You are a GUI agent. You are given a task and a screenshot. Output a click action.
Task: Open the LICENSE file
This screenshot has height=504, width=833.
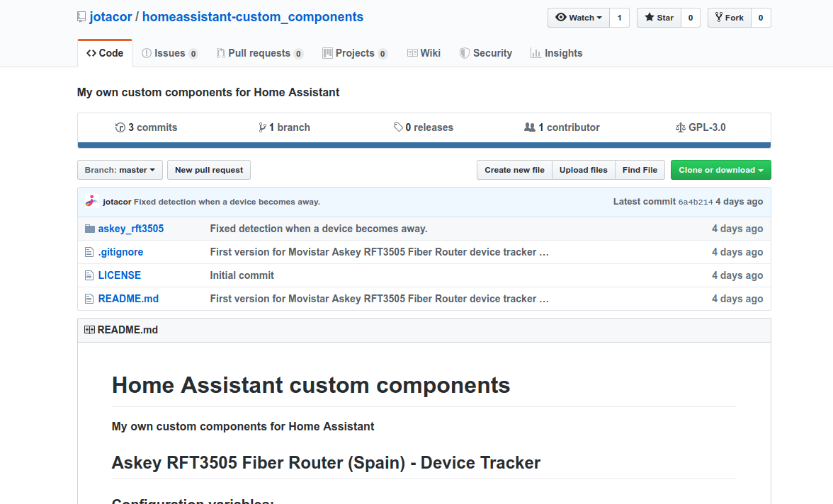pyautogui.click(x=120, y=275)
